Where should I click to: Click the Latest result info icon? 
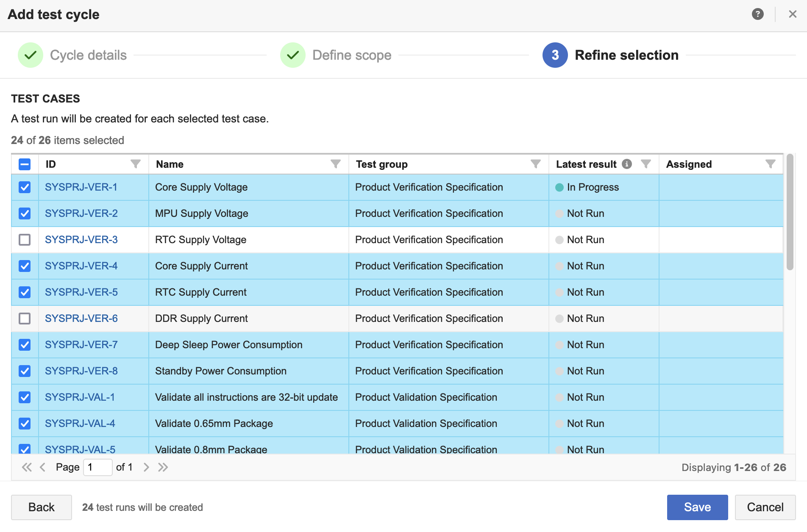627,164
